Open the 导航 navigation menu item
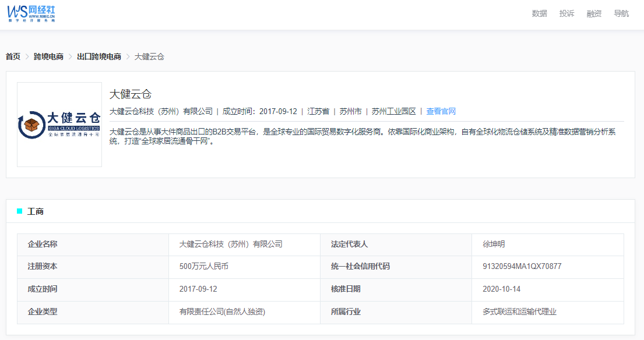644x340 pixels. [621, 13]
